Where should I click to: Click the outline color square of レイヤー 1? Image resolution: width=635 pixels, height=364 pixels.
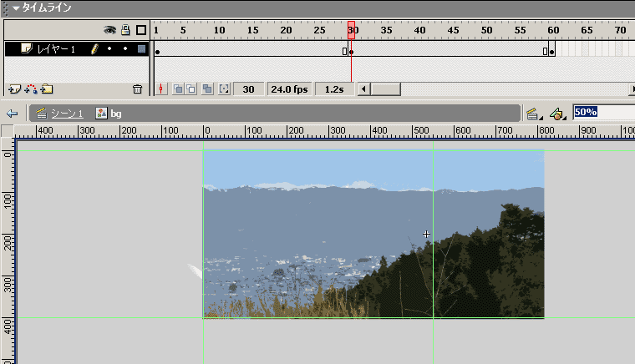point(141,49)
